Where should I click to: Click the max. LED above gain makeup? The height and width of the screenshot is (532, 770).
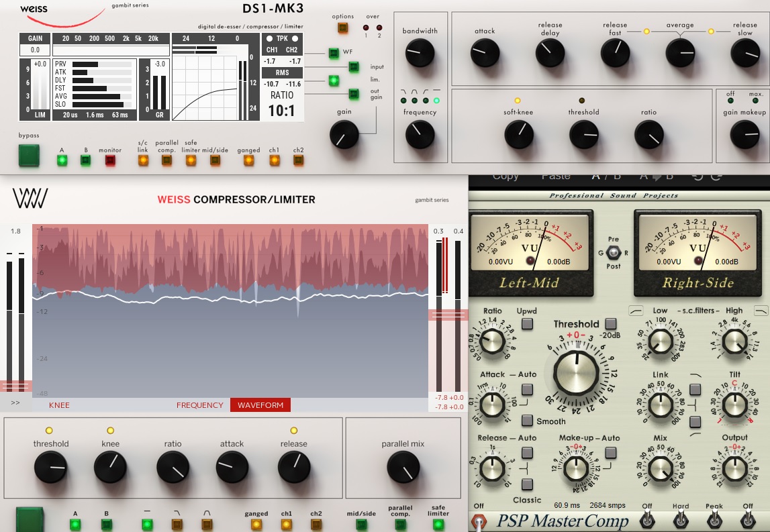[756, 101]
